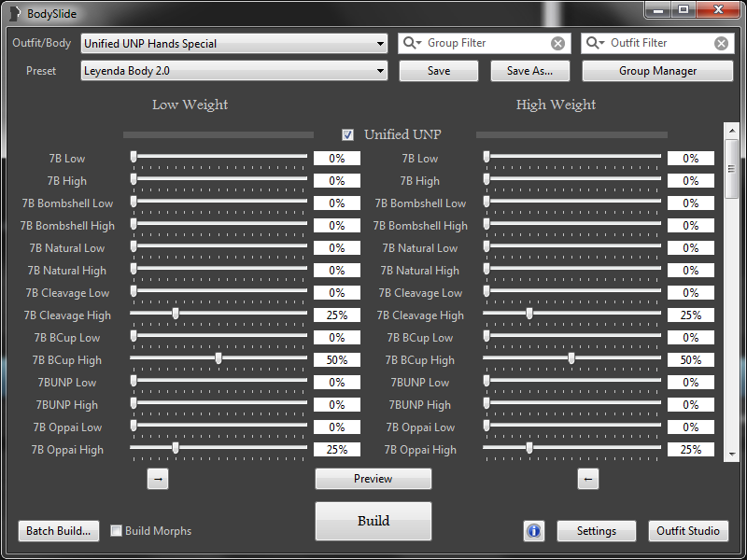Screen dimensions: 747x560
Task: Click the high weight 7B Cleavage High slider handle
Action: [x=529, y=314]
